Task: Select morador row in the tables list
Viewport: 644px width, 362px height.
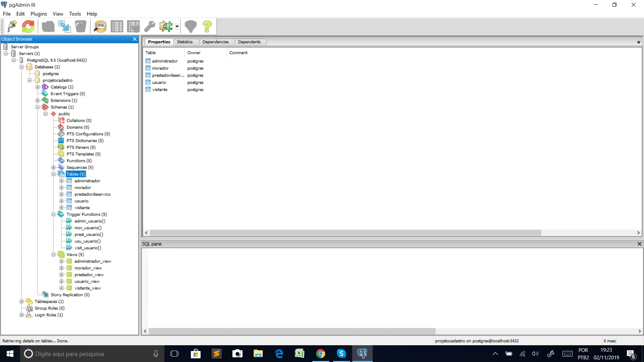Action: point(160,68)
